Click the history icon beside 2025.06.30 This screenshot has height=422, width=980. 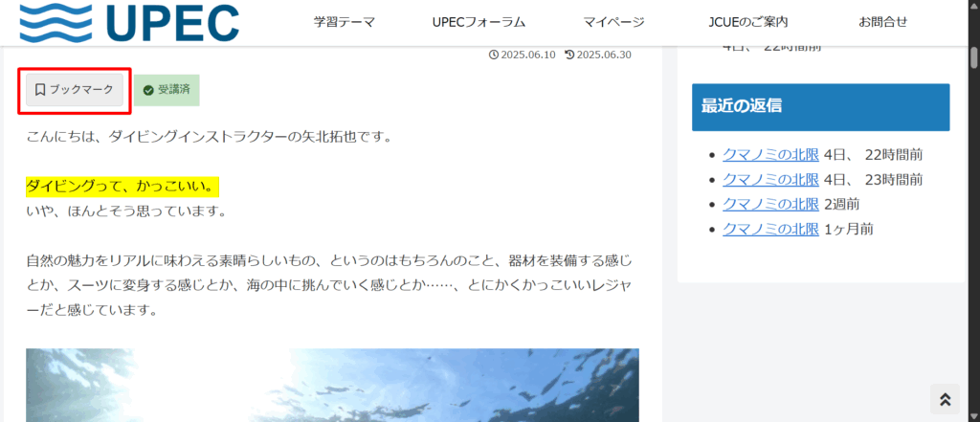point(569,55)
